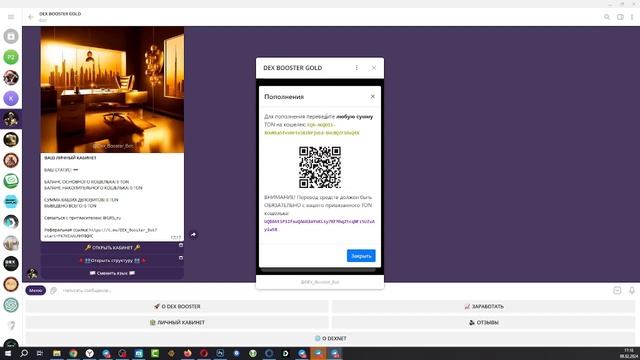Open Opera from the taskbar
This screenshot has height=360, width=640.
204,353
